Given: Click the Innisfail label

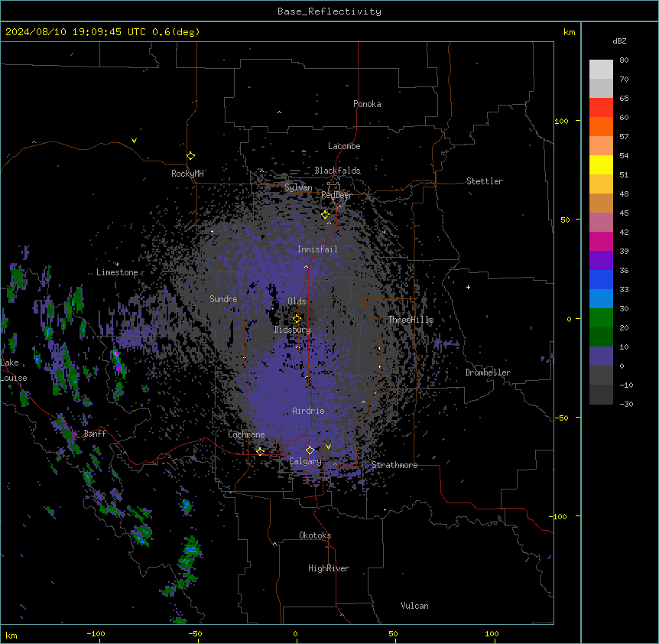Looking at the screenshot, I should coord(317,249).
